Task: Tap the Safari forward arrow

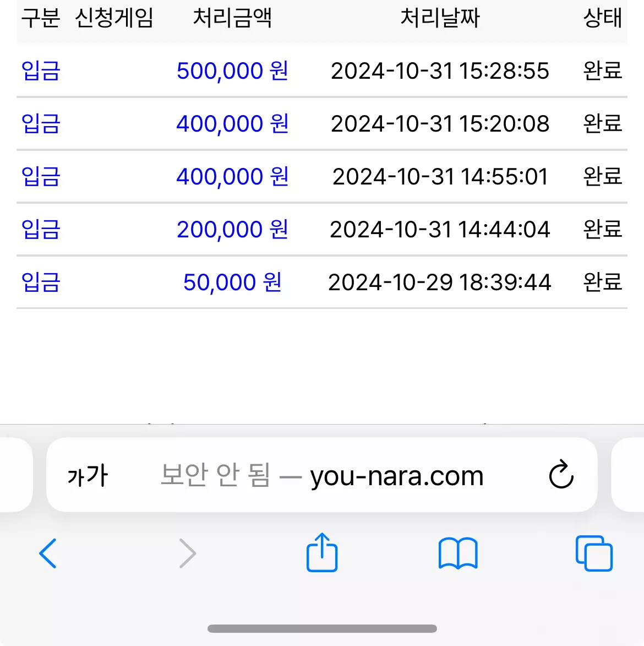Action: coord(188,553)
